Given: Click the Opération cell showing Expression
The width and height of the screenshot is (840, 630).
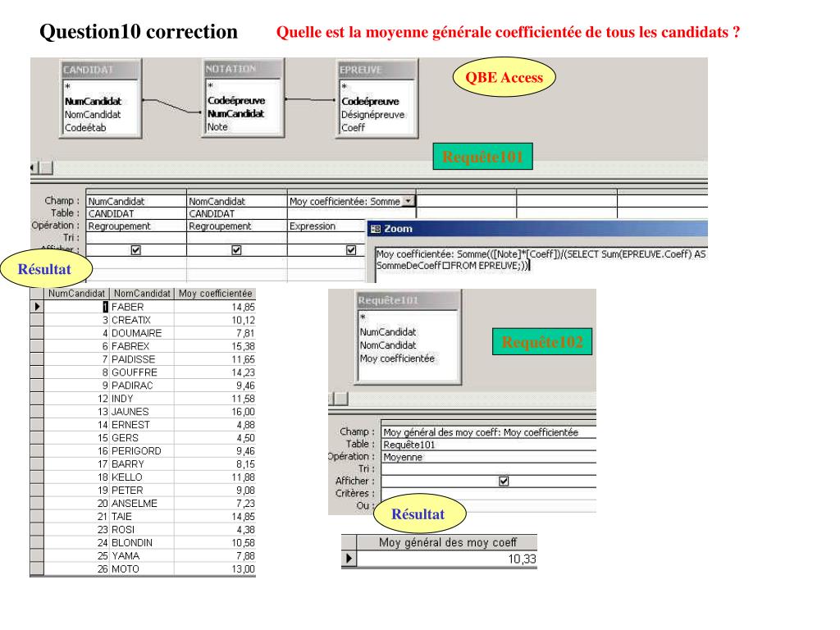Looking at the screenshot, I should point(326,226).
